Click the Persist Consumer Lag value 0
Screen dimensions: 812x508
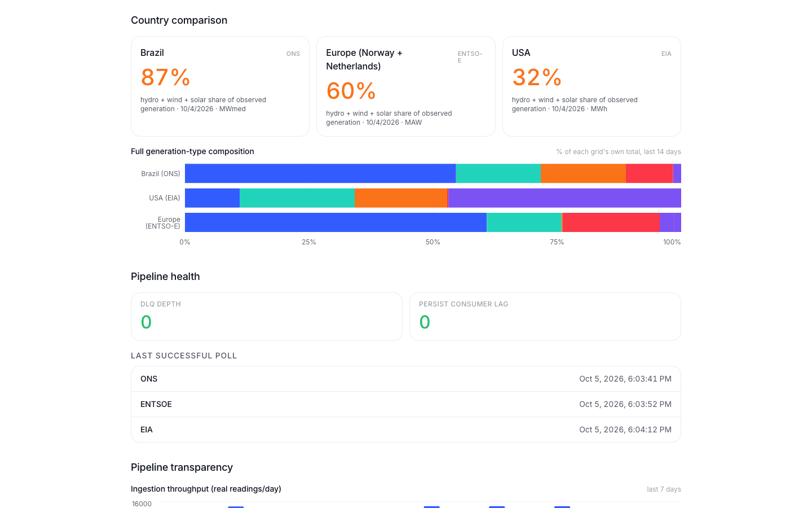point(425,322)
